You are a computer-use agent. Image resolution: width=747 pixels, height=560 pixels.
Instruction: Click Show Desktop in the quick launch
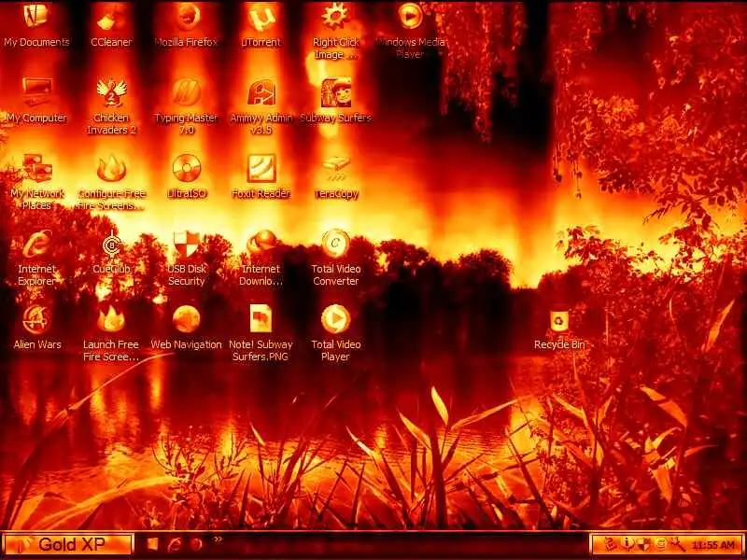point(152,543)
